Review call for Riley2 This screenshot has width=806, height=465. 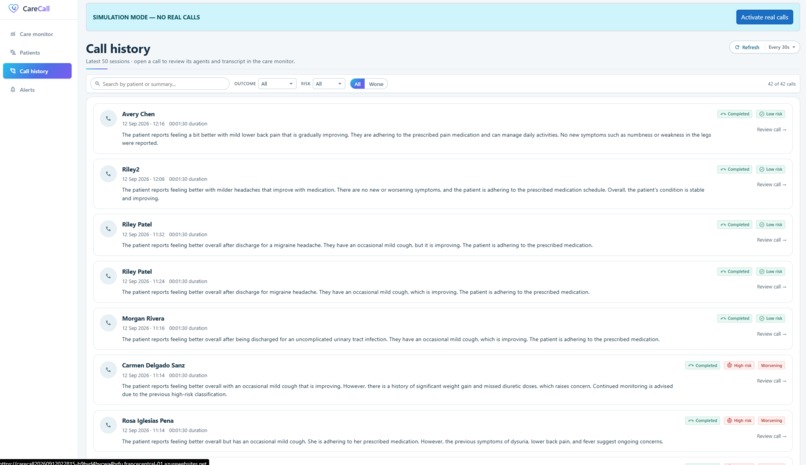(x=771, y=184)
